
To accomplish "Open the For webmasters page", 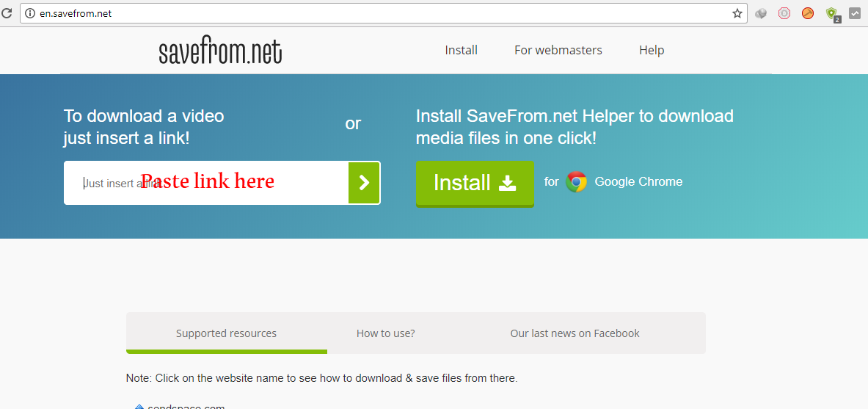I will point(558,51).
